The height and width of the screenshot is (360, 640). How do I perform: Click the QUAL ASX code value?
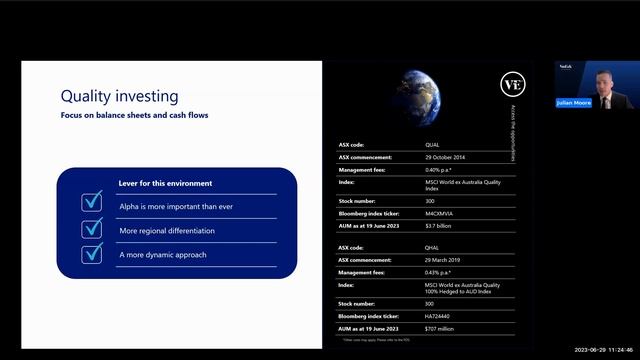click(x=432, y=145)
